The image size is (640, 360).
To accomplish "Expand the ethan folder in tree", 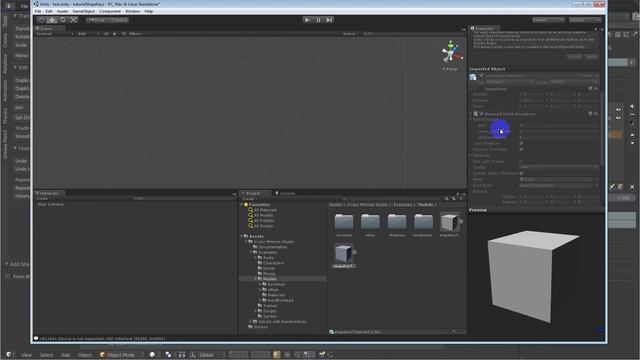I will coord(260,289).
